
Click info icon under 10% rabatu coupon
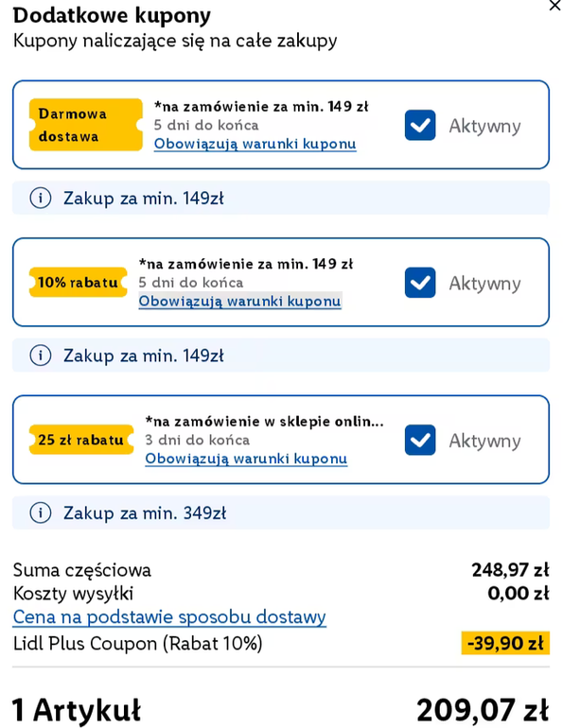(x=41, y=355)
